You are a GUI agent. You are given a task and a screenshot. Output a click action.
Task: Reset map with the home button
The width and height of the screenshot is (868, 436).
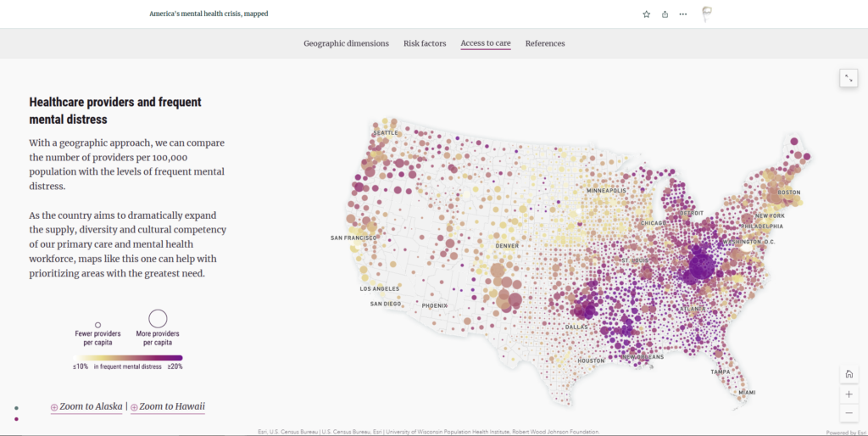tap(849, 375)
